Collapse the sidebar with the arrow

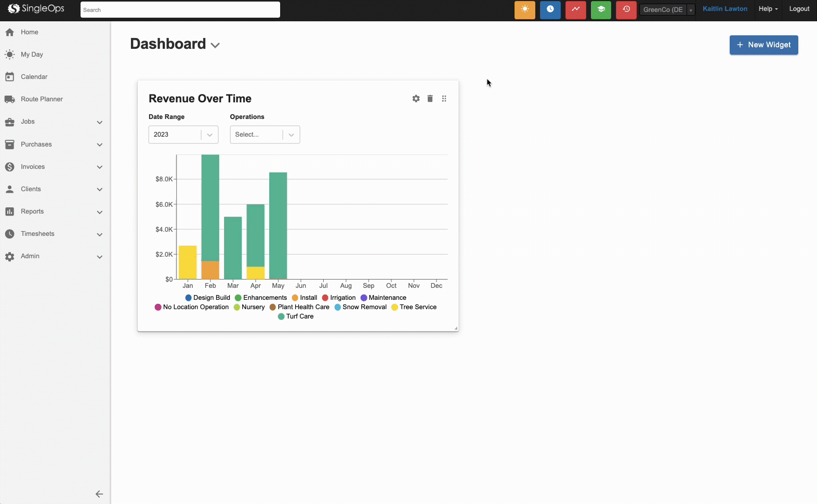[99, 494]
